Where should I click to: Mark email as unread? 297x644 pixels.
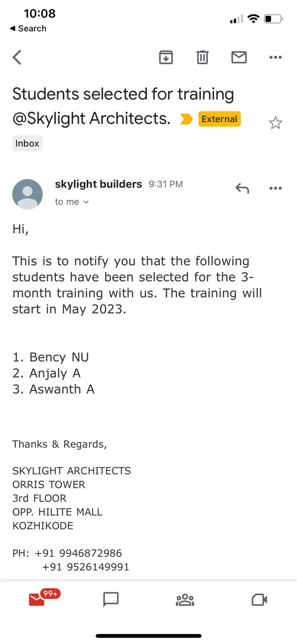239,58
